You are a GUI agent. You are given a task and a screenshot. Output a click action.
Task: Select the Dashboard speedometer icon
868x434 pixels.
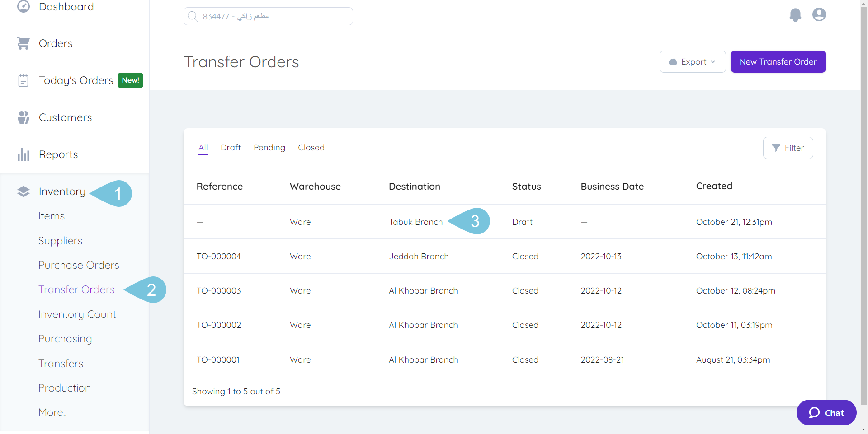click(x=24, y=7)
